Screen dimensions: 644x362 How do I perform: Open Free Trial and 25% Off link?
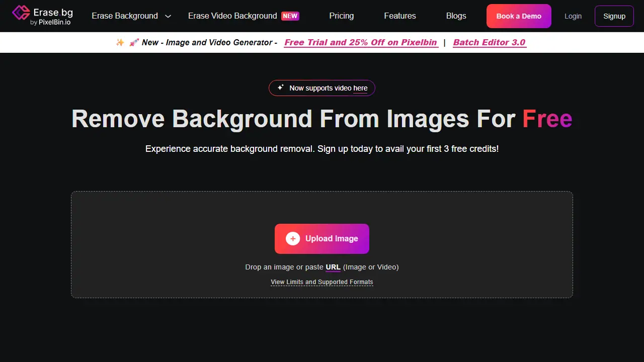[x=361, y=43]
